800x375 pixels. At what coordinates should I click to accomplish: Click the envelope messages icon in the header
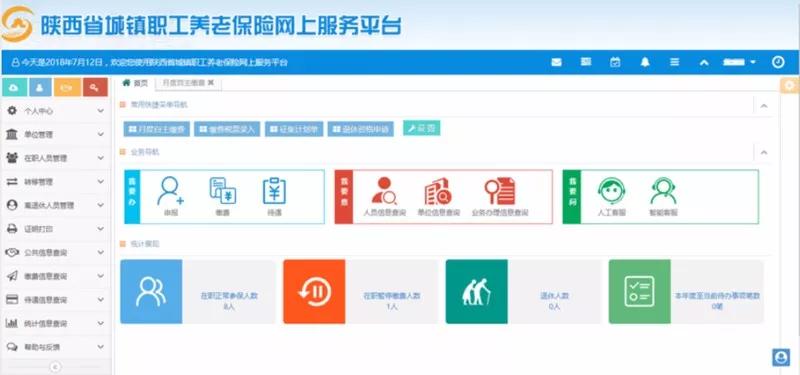tap(556, 62)
